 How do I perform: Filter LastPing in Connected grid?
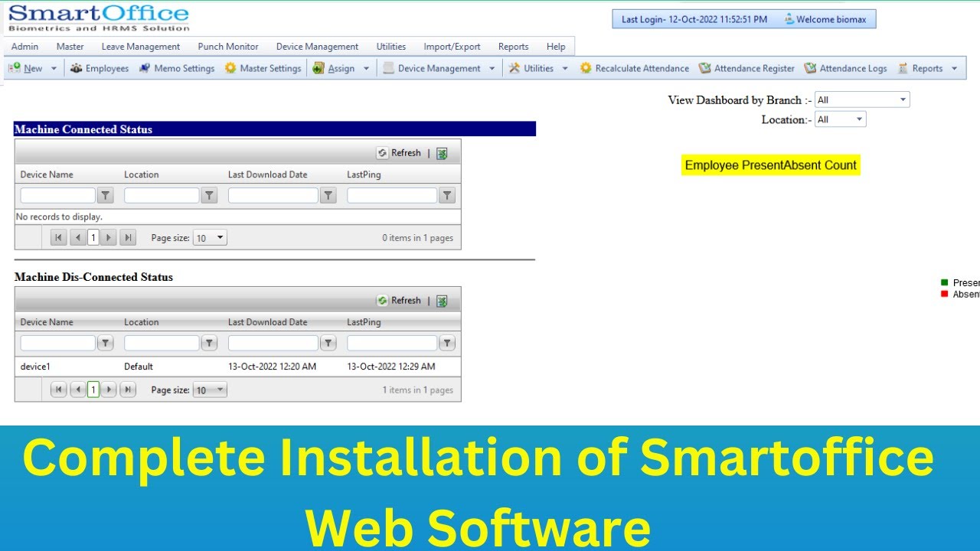pos(447,196)
